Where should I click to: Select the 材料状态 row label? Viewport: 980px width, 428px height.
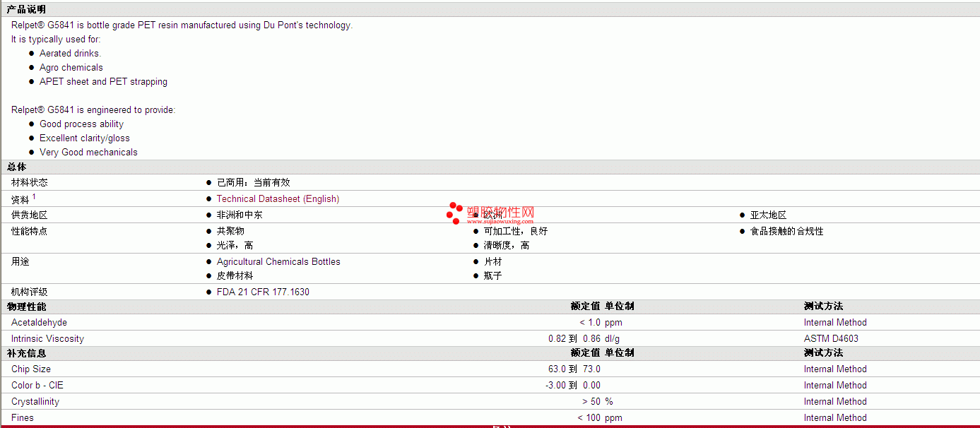click(x=30, y=183)
